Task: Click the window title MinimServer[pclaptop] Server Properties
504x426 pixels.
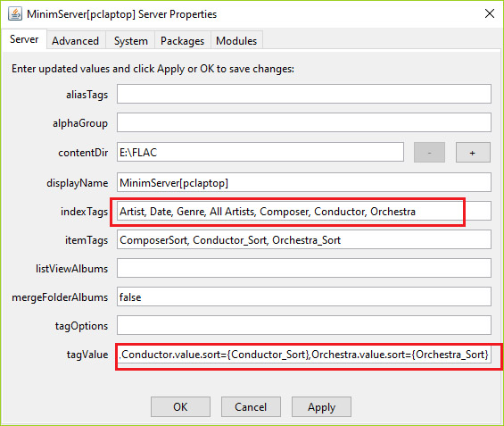Action: pos(122,14)
